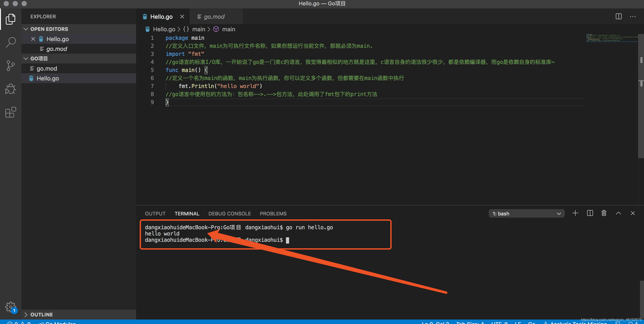
Task: Expand the OUTLINE section
Action: [x=26, y=315]
